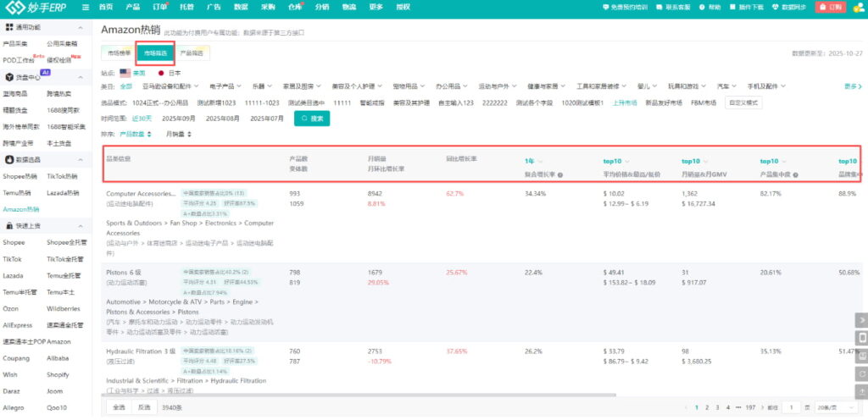Click the hamburger menu icon beside the logo
Screen dimensions: 868x420
(x=84, y=7)
